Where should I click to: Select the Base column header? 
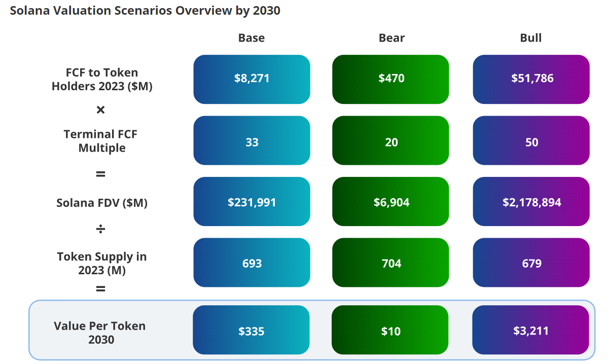coord(252,38)
